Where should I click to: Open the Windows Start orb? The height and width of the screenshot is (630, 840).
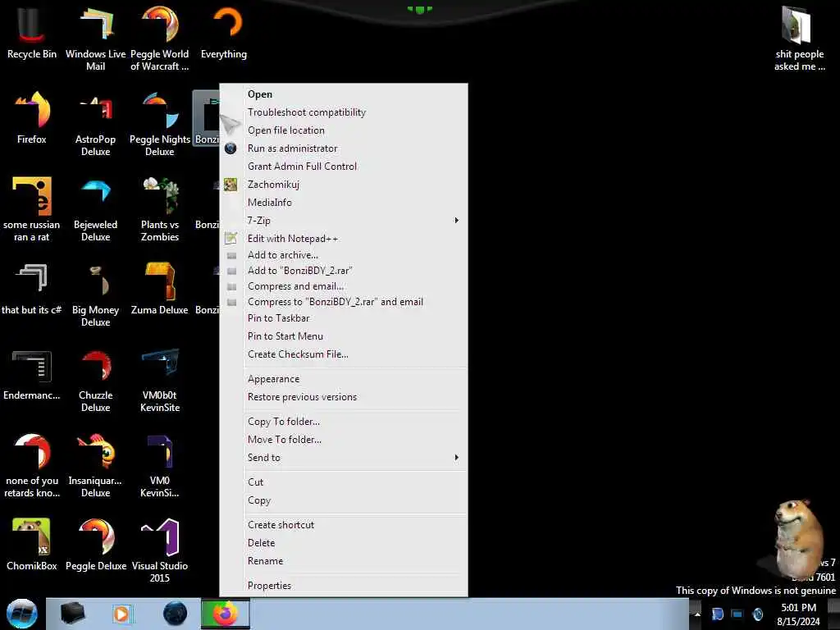coord(22,614)
